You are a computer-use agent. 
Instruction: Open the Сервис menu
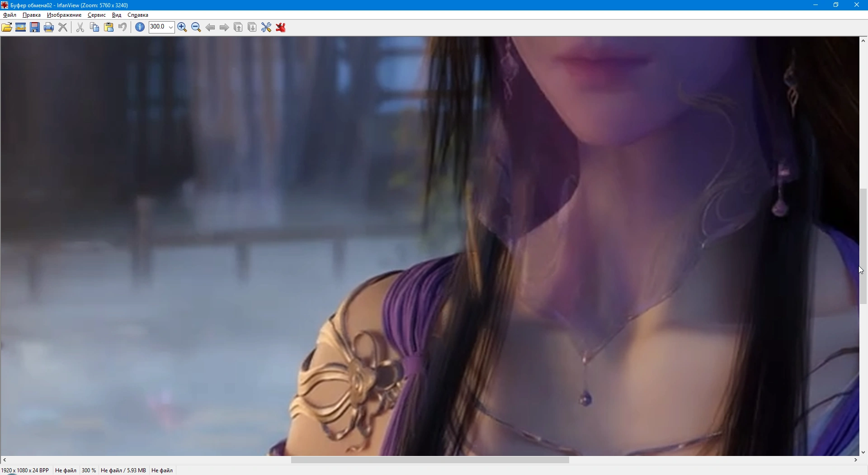97,15
